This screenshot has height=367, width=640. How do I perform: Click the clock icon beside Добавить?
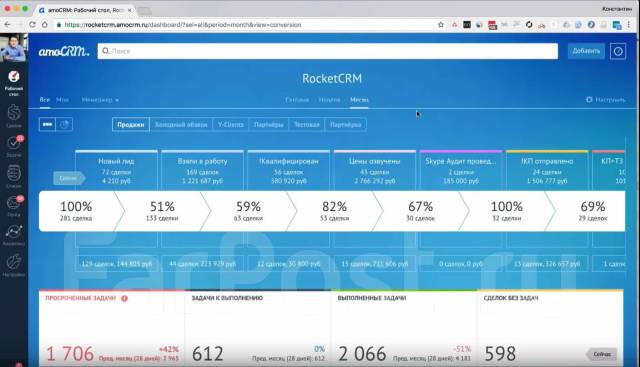(618, 51)
